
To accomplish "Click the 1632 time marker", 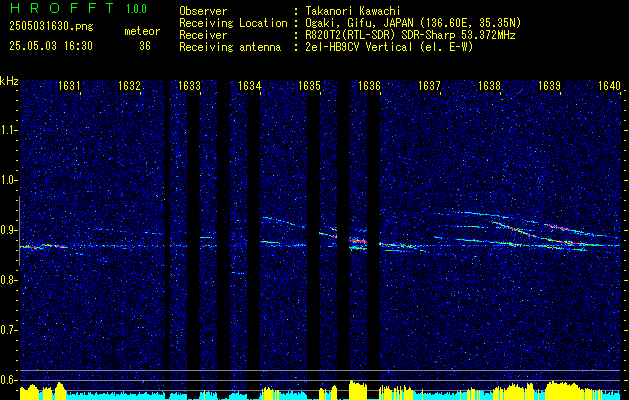I will (x=129, y=86).
